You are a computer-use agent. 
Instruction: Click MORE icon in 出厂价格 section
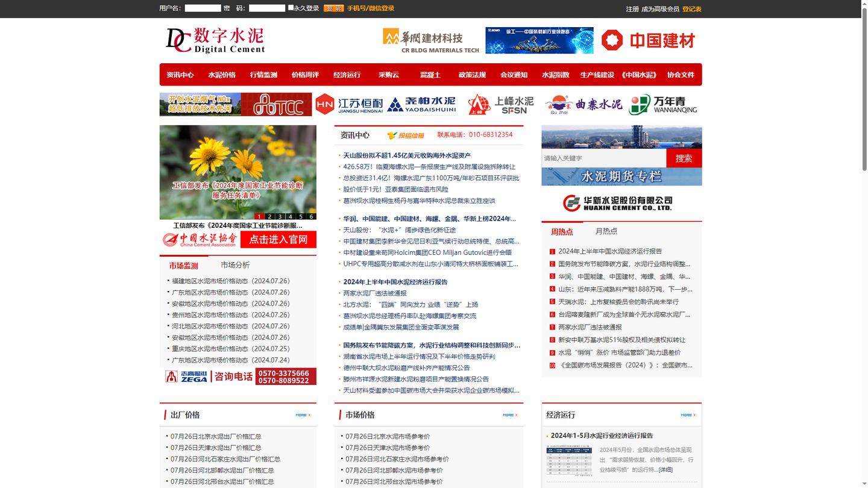point(303,415)
